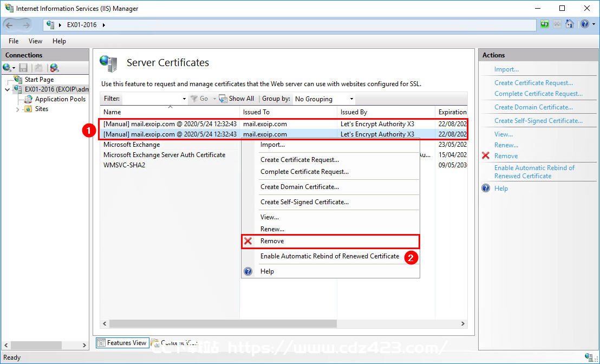Choose Remove from the context menu
600x364 pixels.
pos(331,241)
